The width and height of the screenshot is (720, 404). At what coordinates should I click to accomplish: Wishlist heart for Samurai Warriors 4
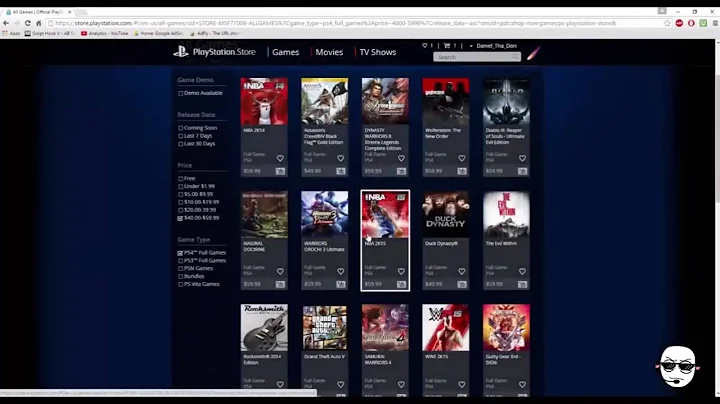point(401,385)
